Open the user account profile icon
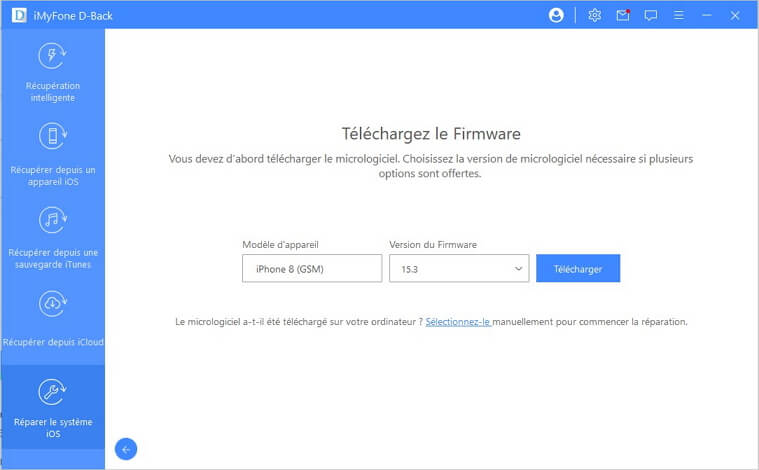The height and width of the screenshot is (470, 759). tap(556, 15)
